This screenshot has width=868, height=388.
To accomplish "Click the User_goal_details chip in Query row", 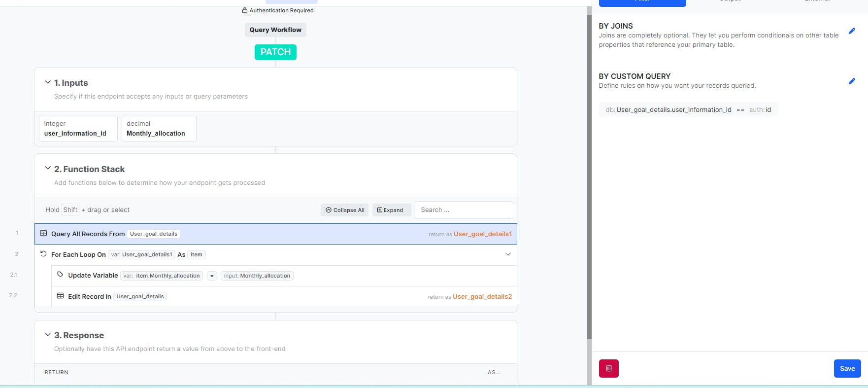I will [x=154, y=234].
